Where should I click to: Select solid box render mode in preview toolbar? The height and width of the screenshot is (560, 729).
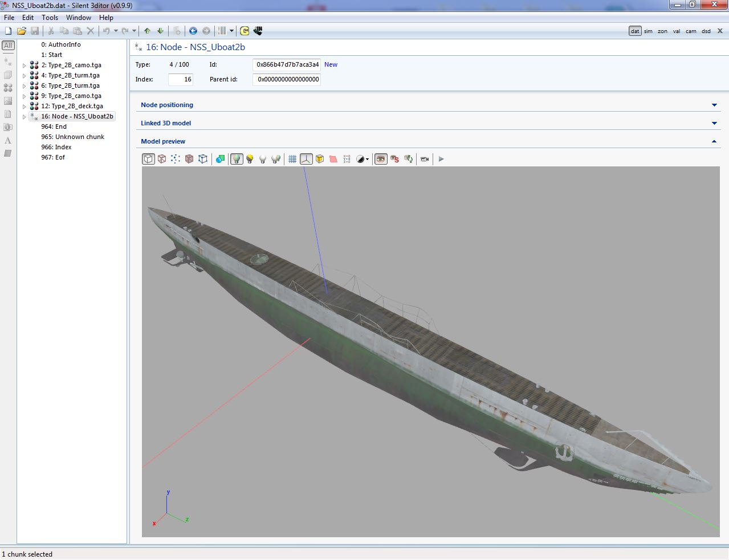click(x=148, y=159)
